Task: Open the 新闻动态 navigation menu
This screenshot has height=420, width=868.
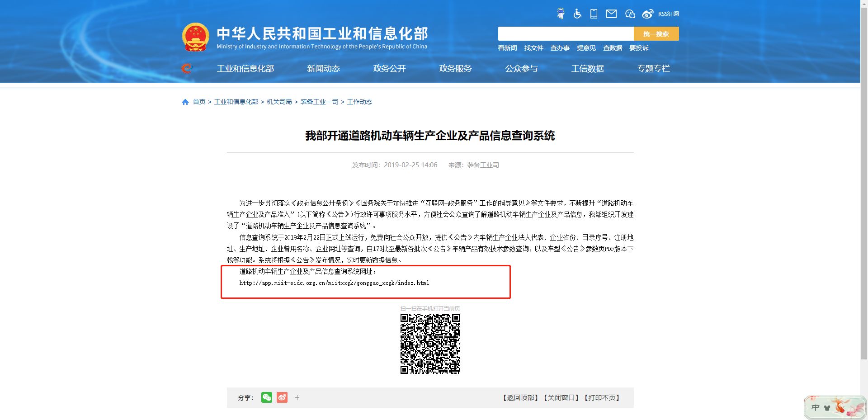Action: 323,68
